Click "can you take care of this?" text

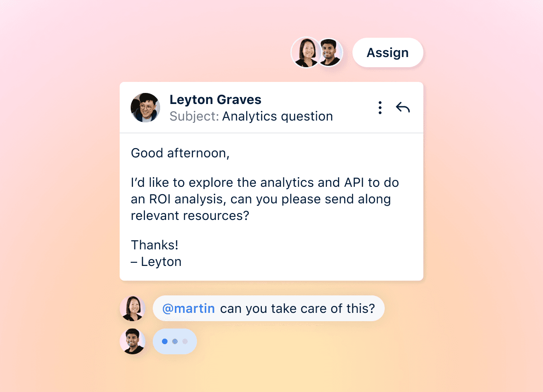297,308
